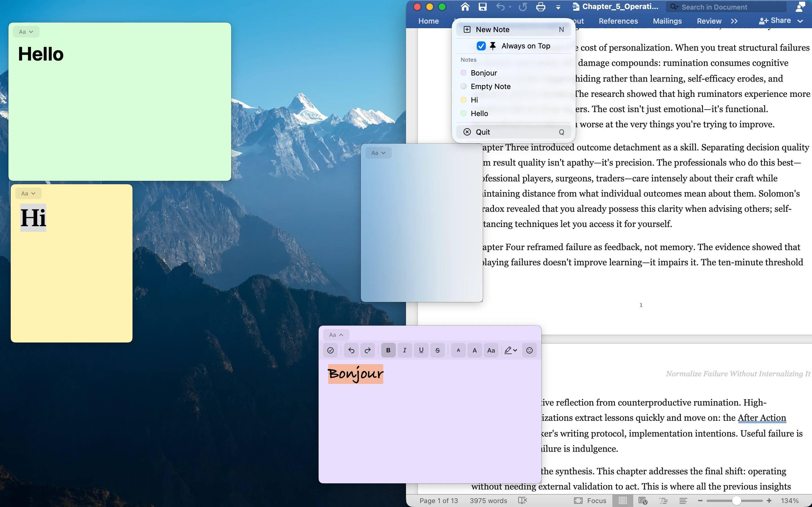The width and height of the screenshot is (812, 507).
Task: Switch to the Mailings ribbon tab
Action: coord(667,21)
